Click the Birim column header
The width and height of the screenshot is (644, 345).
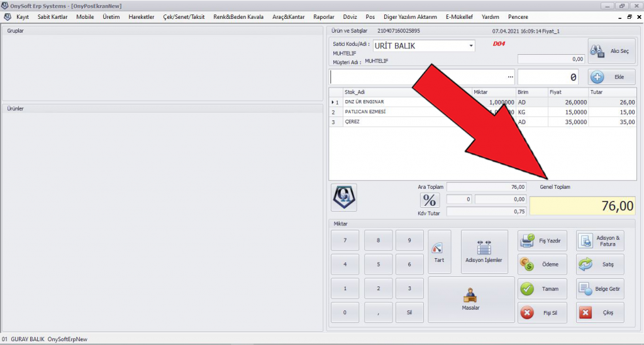[532, 92]
